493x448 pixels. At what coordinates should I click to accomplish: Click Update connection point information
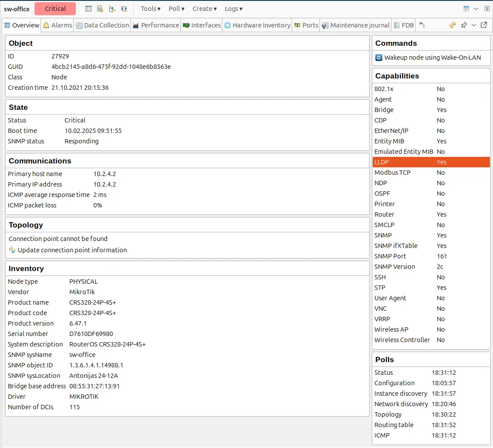coord(72,250)
